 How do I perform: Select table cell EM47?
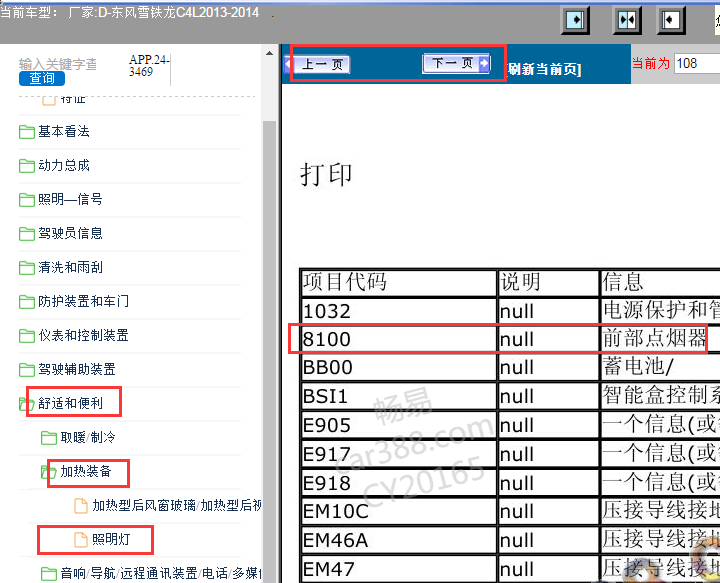pyautogui.click(x=399, y=569)
